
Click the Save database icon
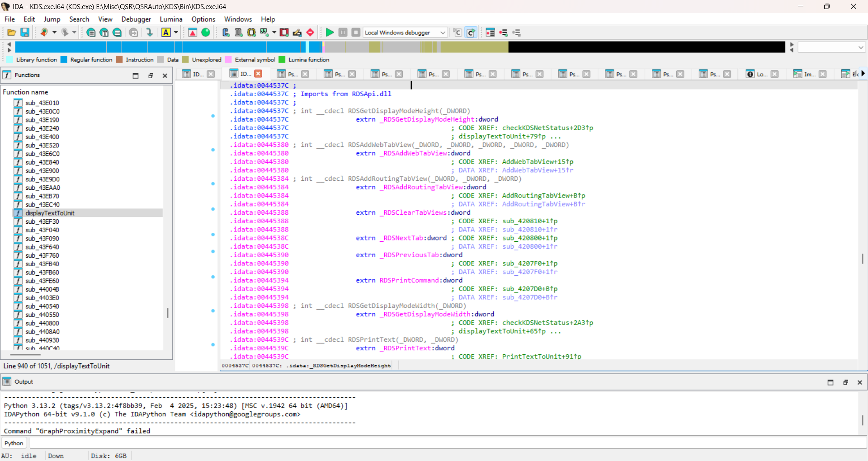[x=25, y=33]
